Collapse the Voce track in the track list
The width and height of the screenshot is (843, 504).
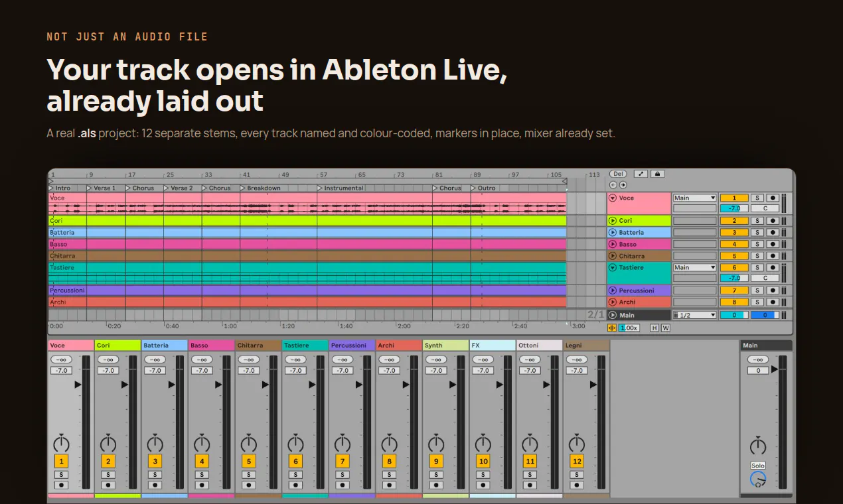(x=613, y=198)
